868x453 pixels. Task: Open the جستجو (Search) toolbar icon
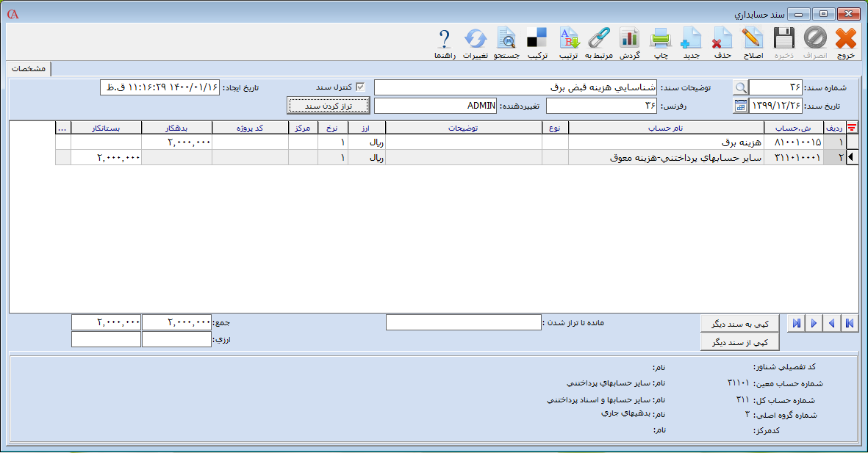[x=506, y=38]
